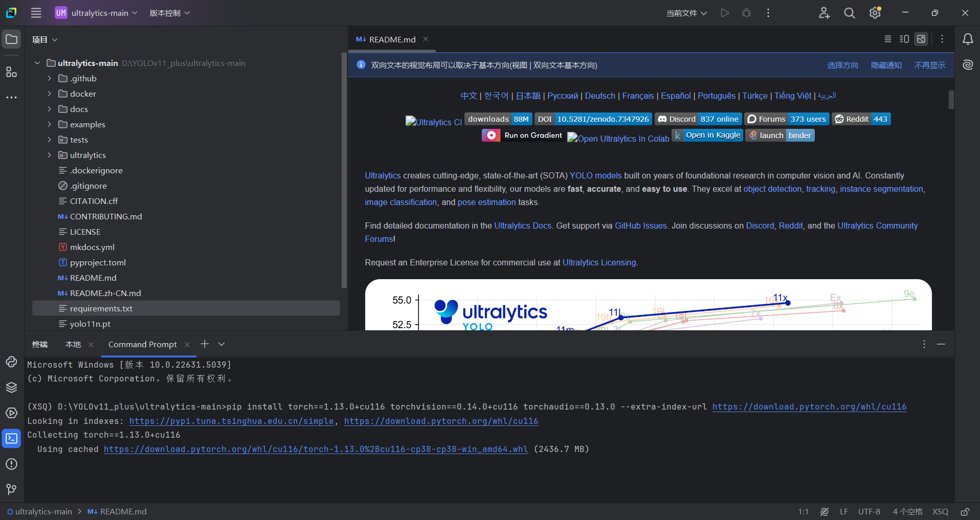Open Search Everywhere magnifier
The image size is (980, 520).
850,13
